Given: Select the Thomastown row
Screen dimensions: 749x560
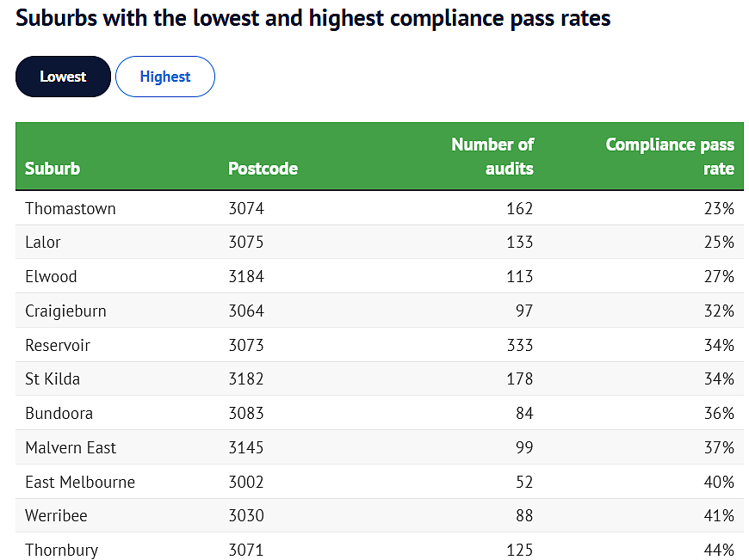Looking at the screenshot, I should [380, 208].
